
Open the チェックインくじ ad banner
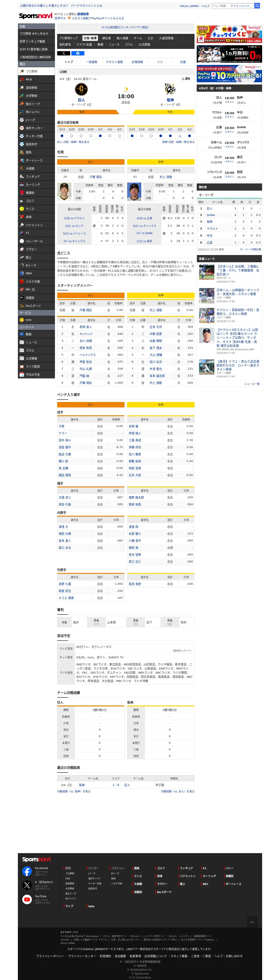coord(229,34)
